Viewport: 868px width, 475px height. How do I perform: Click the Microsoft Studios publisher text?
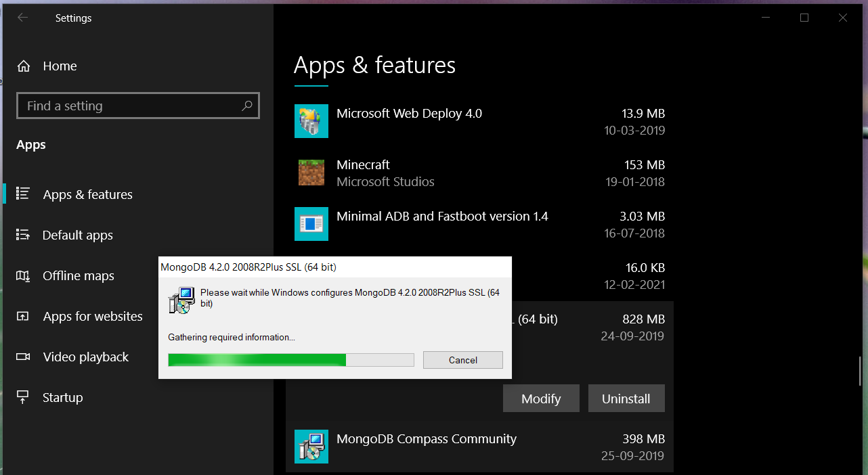[385, 182]
